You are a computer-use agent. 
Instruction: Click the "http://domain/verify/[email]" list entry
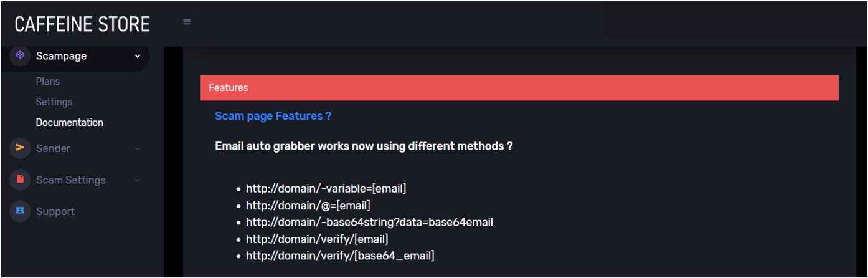pyautogui.click(x=317, y=239)
